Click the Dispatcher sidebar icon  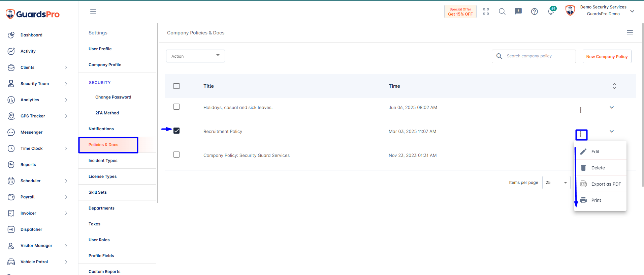pos(11,229)
